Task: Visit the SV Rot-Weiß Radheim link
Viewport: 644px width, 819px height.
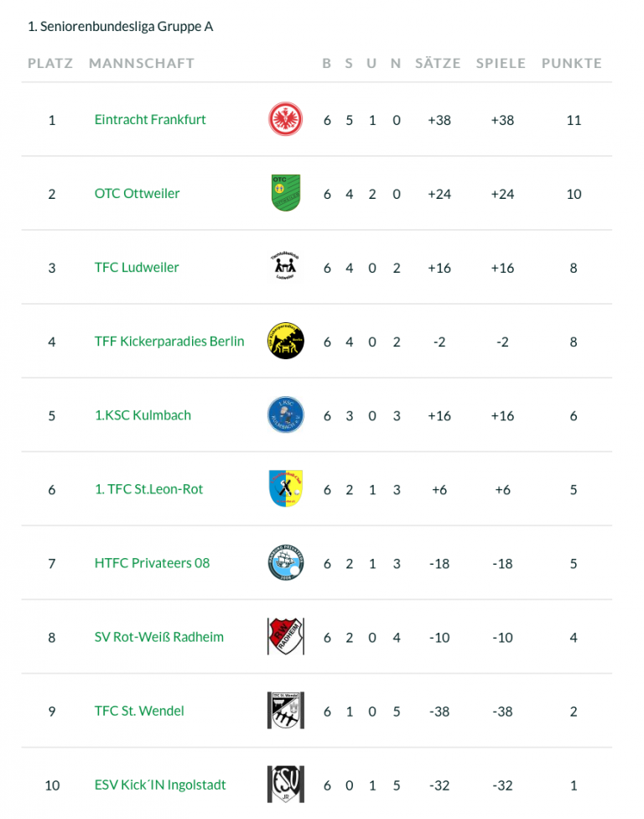Action: (x=159, y=636)
